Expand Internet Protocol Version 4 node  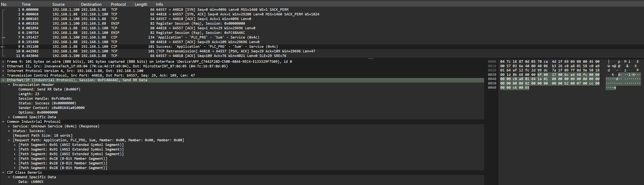point(3,71)
